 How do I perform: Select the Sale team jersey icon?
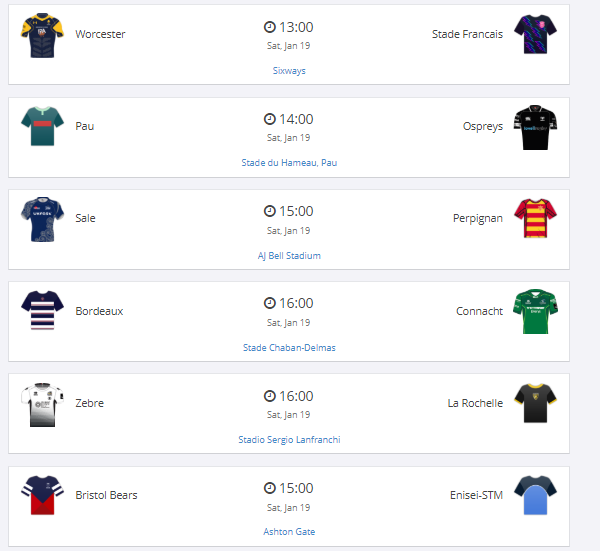(x=41, y=219)
